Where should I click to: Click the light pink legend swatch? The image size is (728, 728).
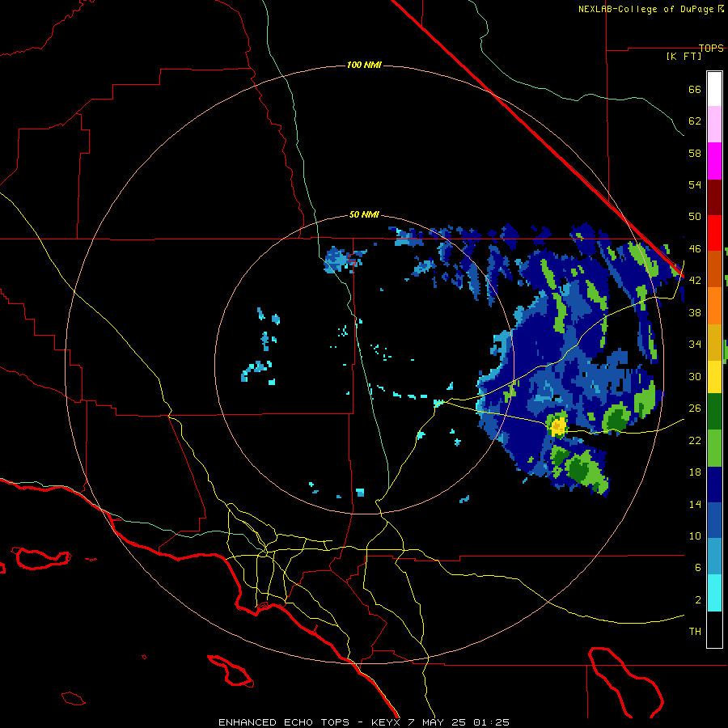click(714, 124)
